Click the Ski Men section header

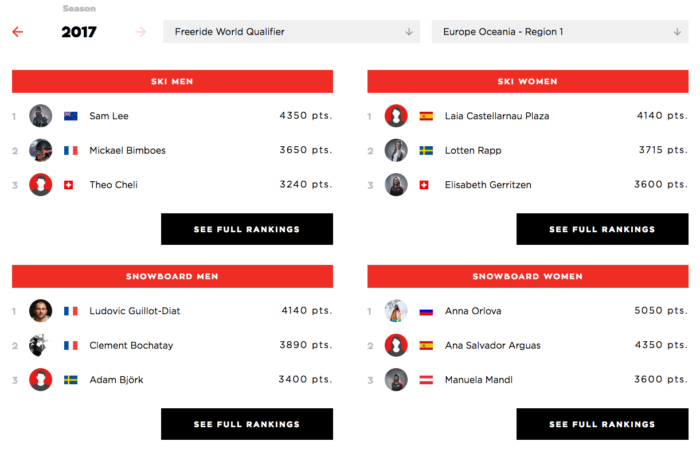pos(172,82)
